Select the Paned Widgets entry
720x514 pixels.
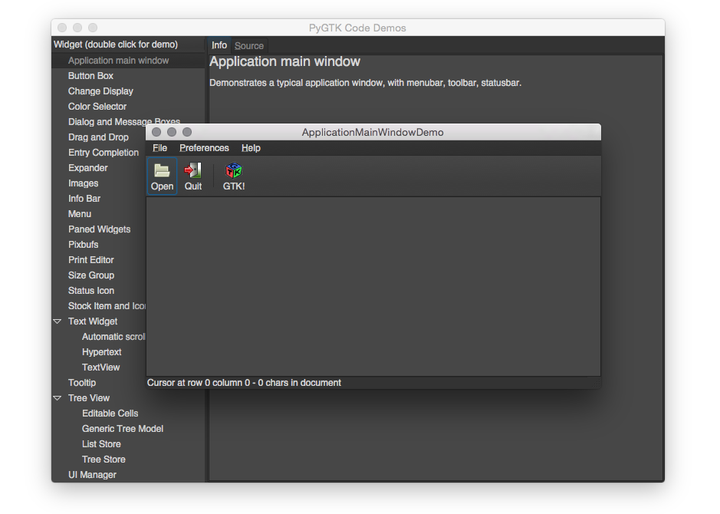pyautogui.click(x=99, y=229)
